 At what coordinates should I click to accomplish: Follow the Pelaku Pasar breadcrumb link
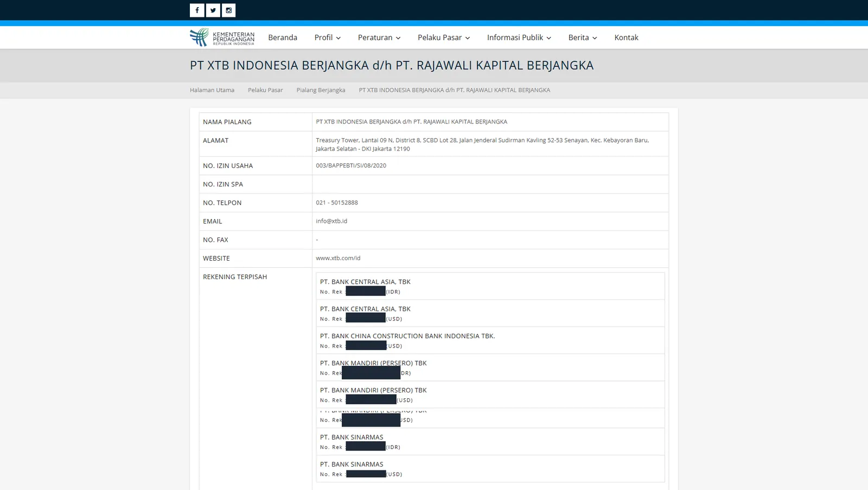coord(265,90)
